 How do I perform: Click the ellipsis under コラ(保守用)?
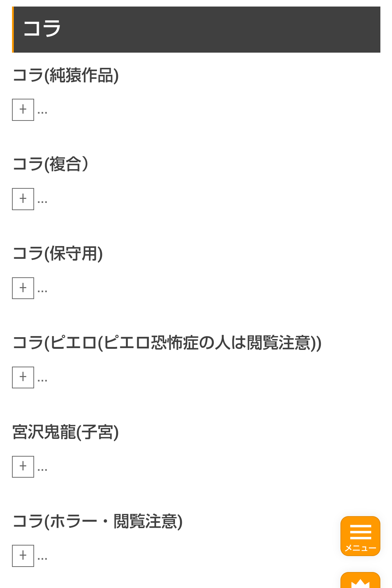tap(42, 291)
